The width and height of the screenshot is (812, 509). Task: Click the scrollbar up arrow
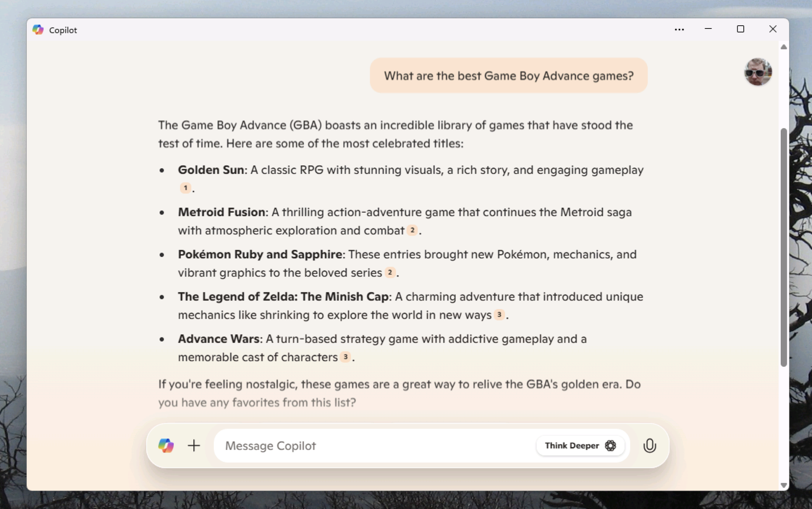tap(784, 47)
